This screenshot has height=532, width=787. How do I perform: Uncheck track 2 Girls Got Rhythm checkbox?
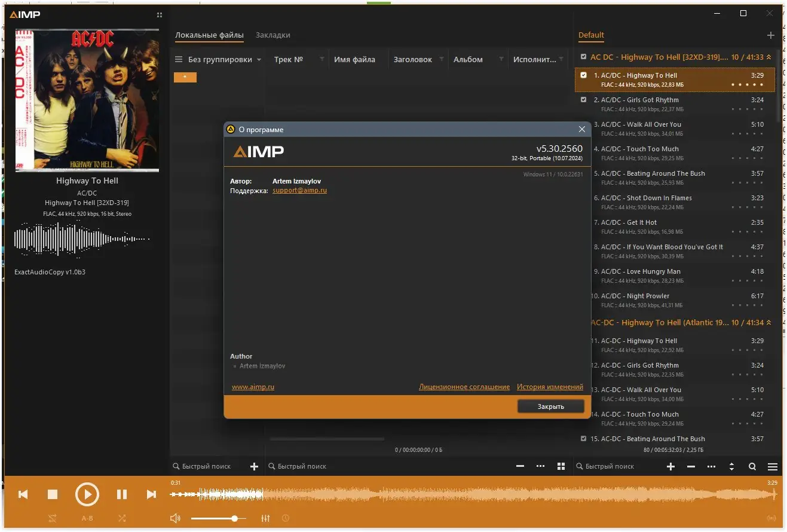584,100
